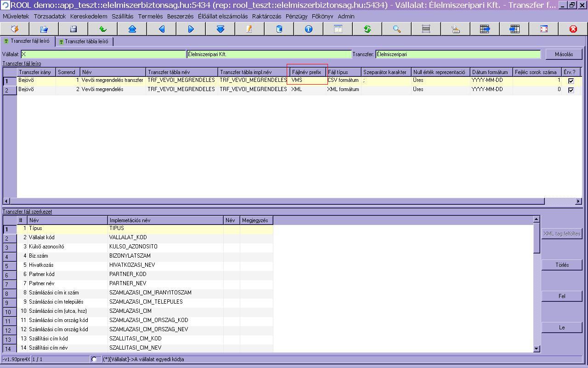Click the Fel button

coord(562,296)
